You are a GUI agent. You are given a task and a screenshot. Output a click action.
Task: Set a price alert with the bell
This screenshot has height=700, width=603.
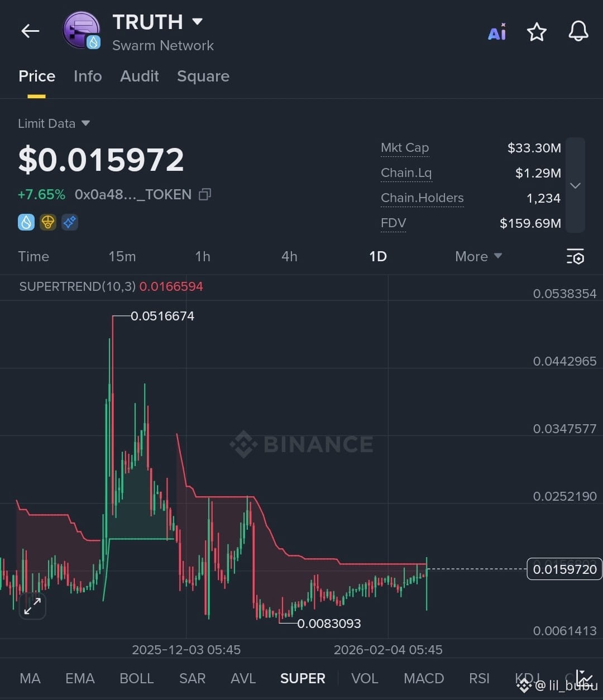coord(578,31)
